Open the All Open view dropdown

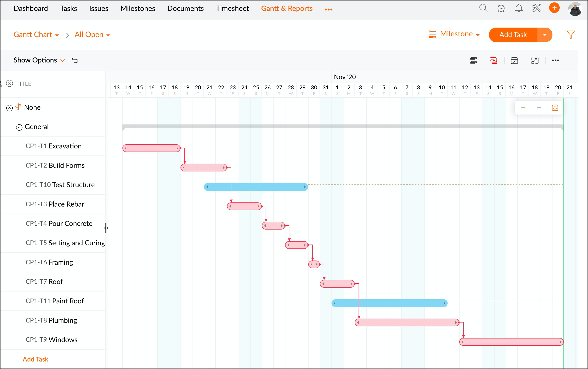click(92, 35)
